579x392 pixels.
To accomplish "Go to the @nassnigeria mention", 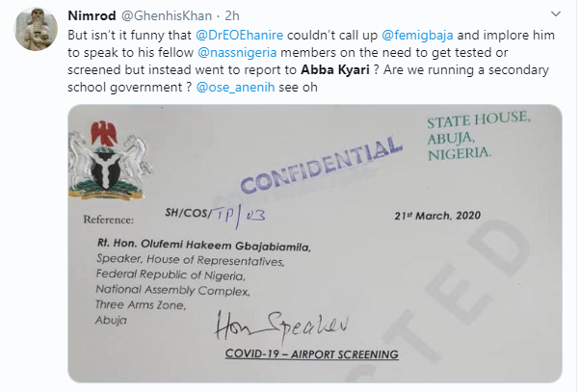I will coord(237,52).
